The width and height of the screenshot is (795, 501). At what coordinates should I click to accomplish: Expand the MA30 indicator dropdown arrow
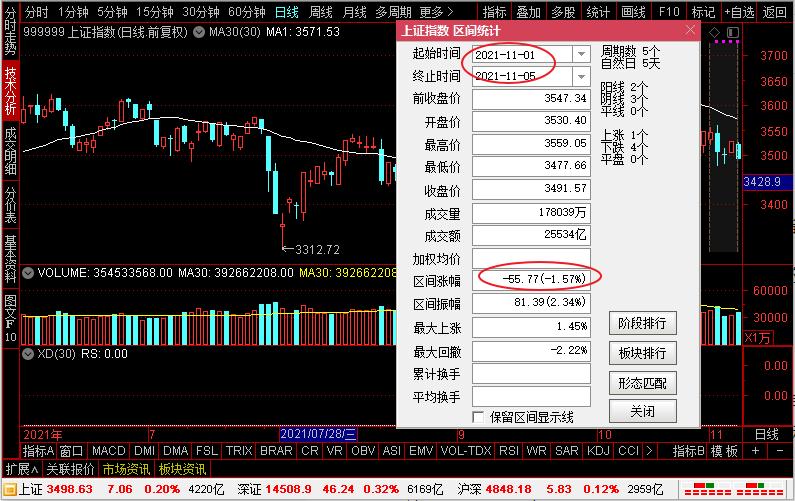(199, 32)
